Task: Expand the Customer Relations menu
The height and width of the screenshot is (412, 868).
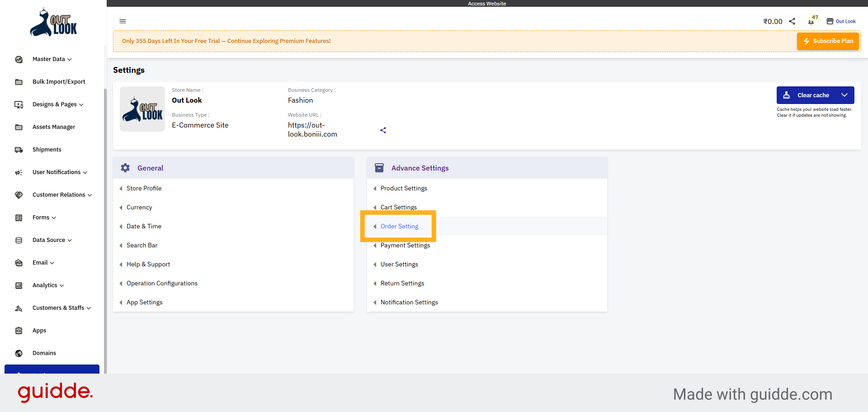Action: point(90,195)
